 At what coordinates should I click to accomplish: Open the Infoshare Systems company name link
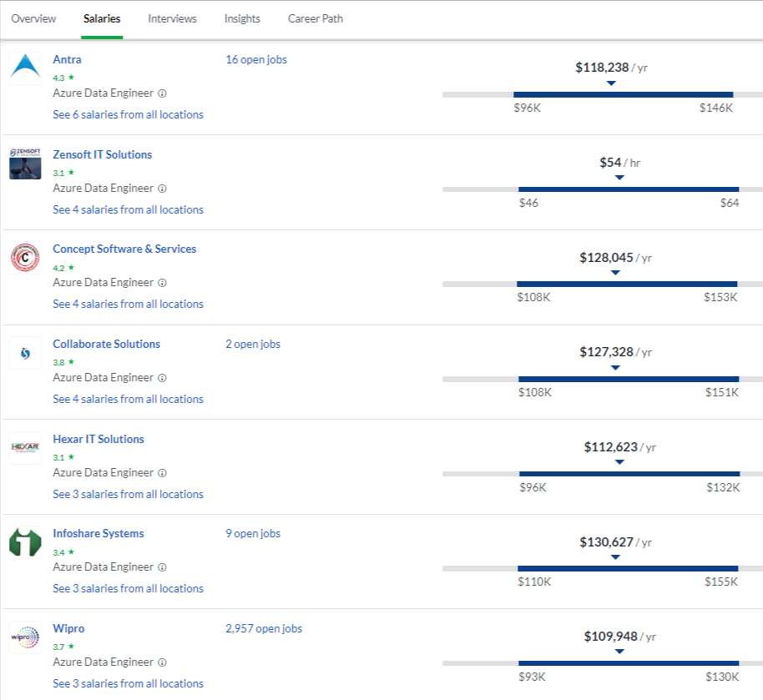[99, 534]
